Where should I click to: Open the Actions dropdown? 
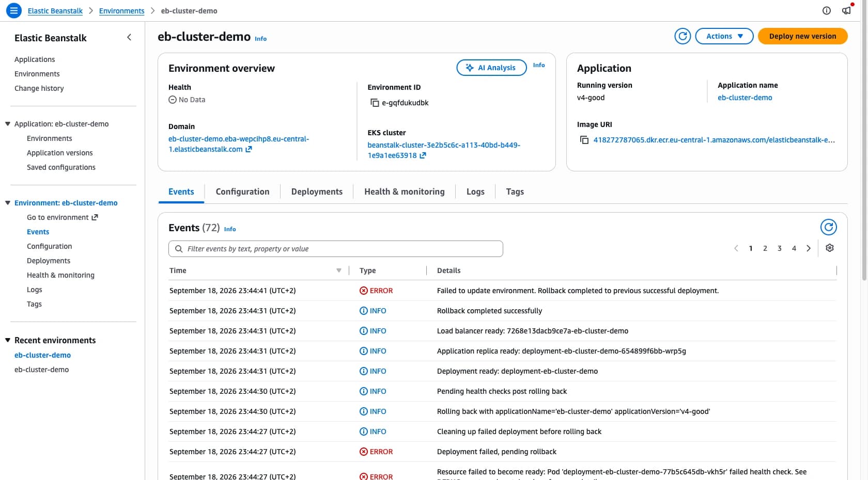click(x=724, y=36)
